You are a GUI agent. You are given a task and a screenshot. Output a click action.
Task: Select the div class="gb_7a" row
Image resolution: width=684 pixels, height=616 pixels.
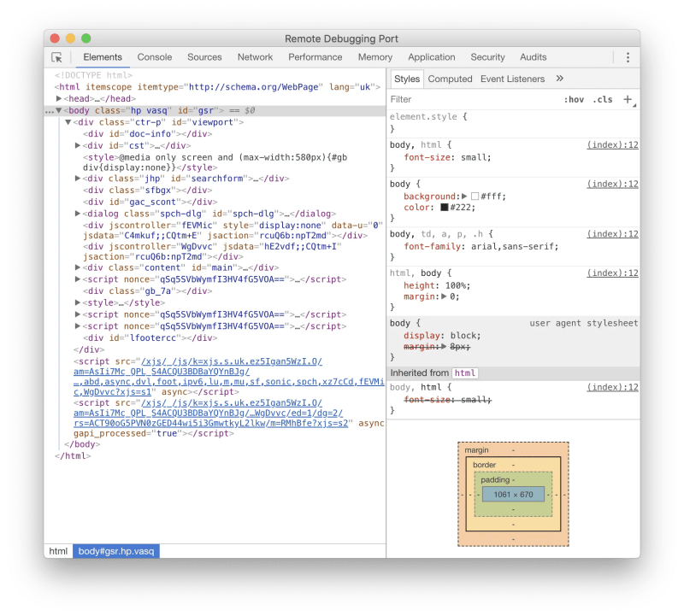point(147,290)
